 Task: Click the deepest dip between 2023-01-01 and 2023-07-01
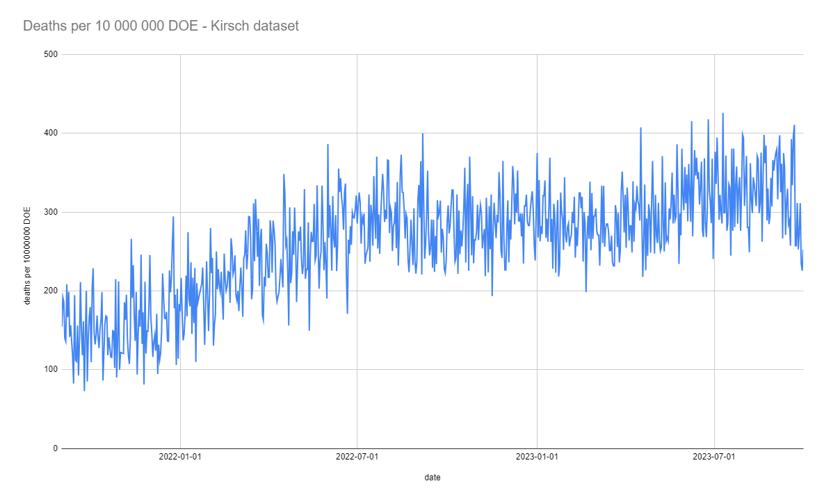coord(585,291)
